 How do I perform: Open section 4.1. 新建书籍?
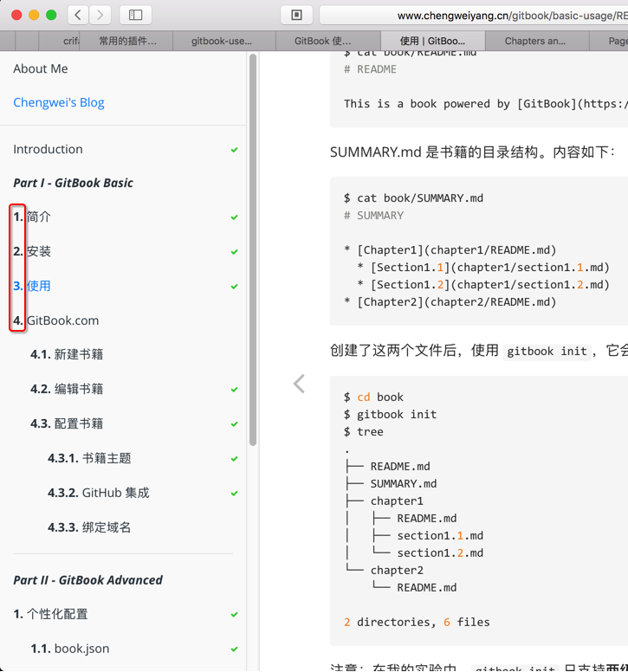click(x=67, y=354)
